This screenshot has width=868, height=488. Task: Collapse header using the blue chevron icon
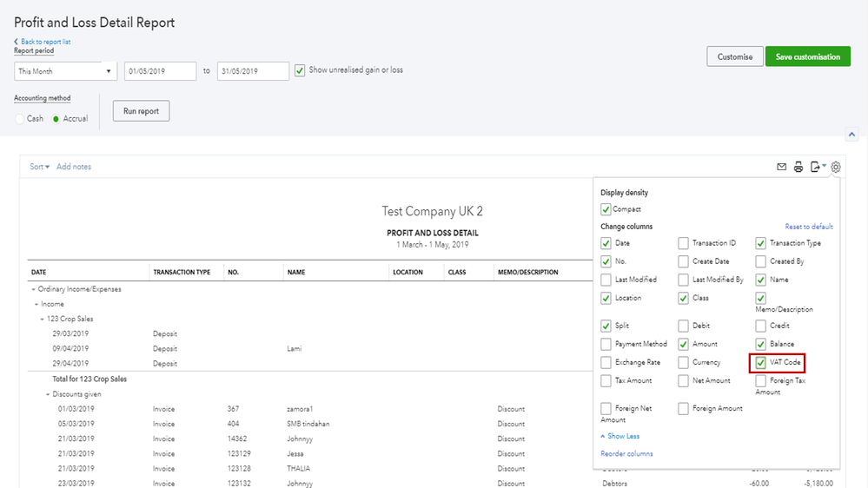click(x=851, y=135)
